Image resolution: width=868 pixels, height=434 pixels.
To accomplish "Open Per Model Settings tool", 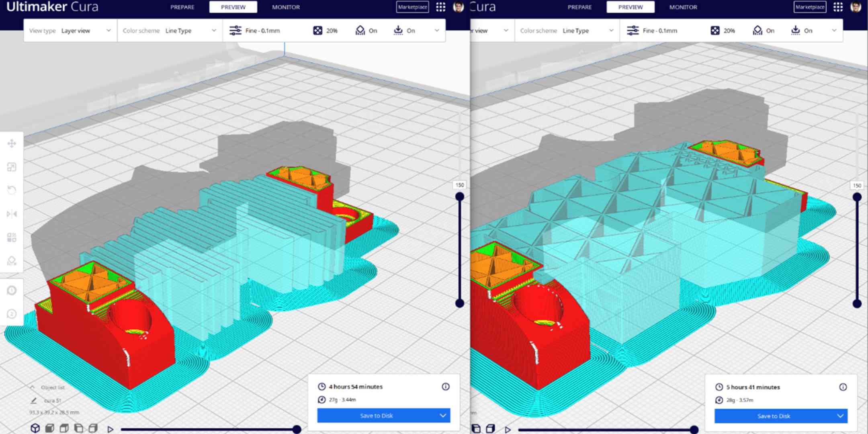I will [12, 238].
